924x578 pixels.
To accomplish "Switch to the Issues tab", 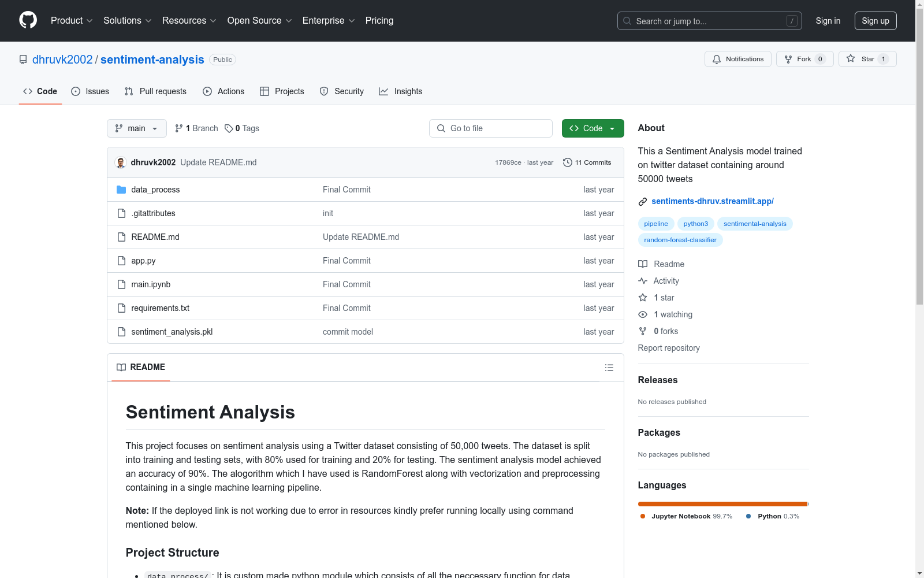I will pos(90,91).
